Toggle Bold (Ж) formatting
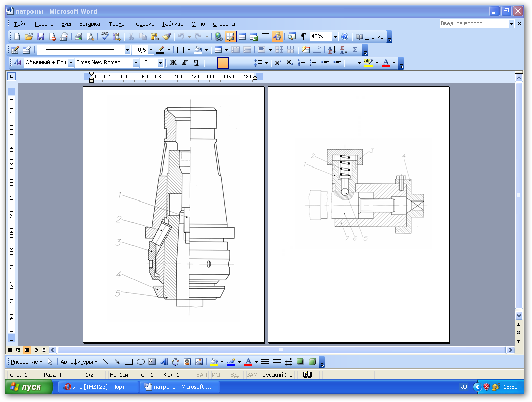Screen dimensions: 532x402 pos(173,63)
